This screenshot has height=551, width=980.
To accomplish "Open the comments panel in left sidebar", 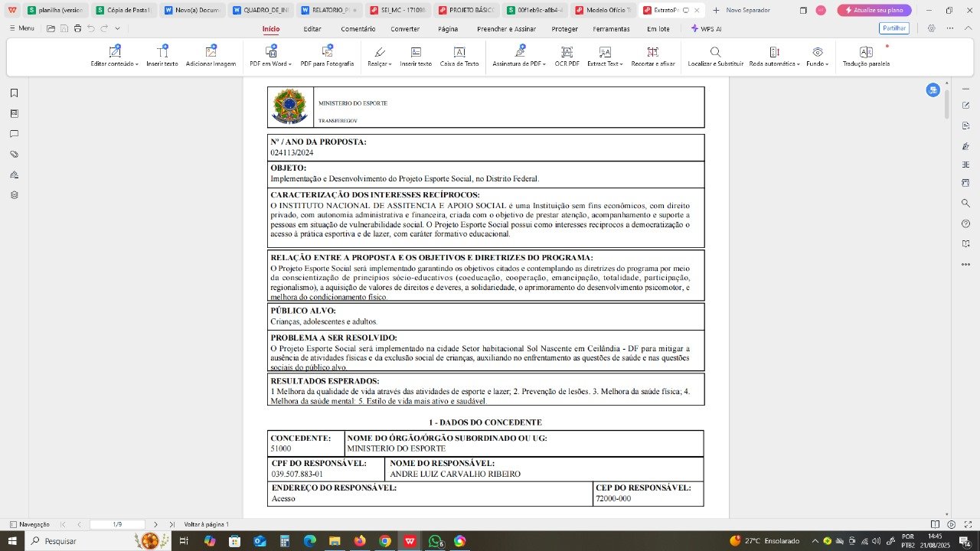I will [x=14, y=134].
